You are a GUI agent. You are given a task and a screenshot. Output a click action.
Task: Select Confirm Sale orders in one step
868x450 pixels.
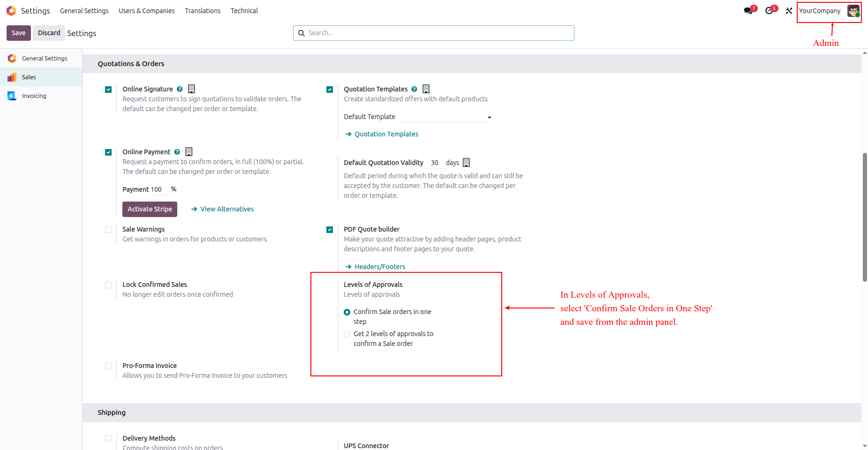click(x=347, y=312)
